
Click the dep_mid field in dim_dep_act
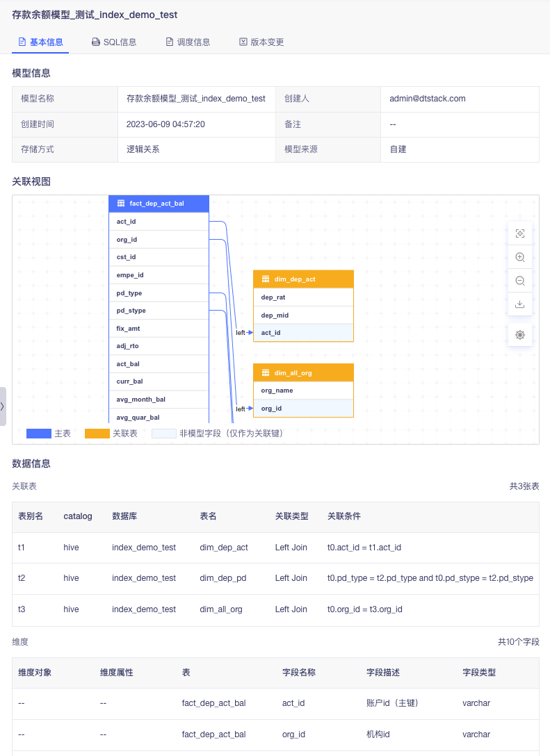(x=303, y=315)
